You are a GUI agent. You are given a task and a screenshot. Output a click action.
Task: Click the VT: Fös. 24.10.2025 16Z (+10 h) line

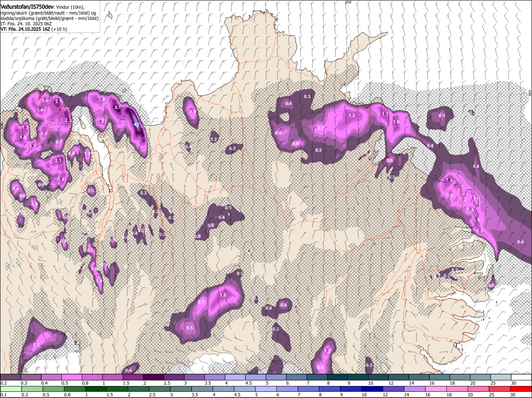click(x=34, y=29)
